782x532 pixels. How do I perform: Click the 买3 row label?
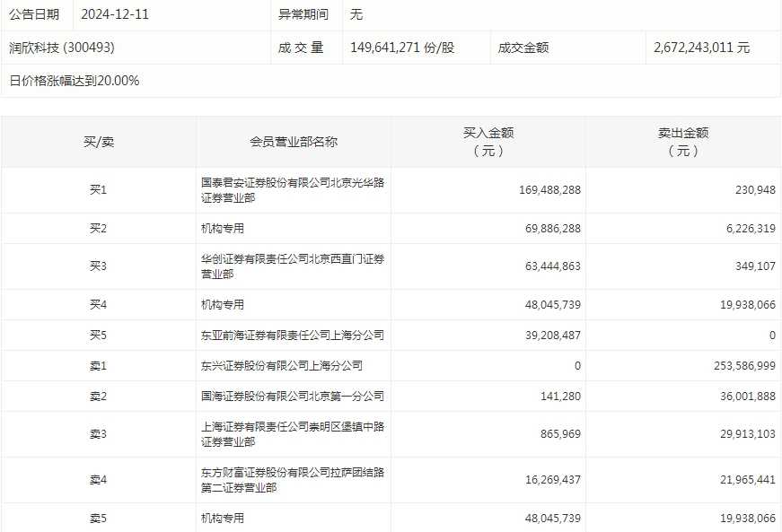(98, 266)
